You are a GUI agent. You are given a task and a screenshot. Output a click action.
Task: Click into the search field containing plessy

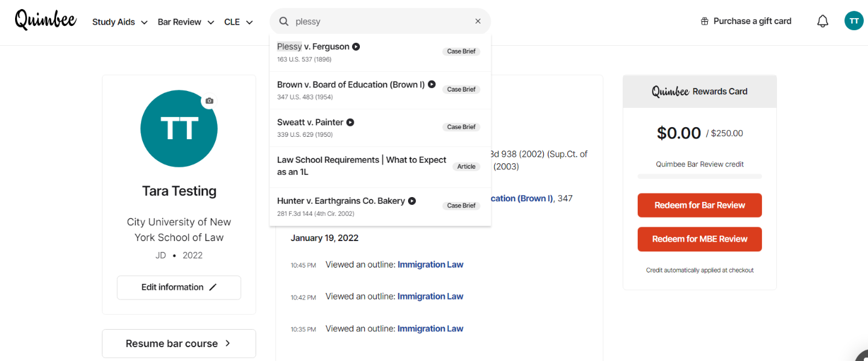pos(382,22)
